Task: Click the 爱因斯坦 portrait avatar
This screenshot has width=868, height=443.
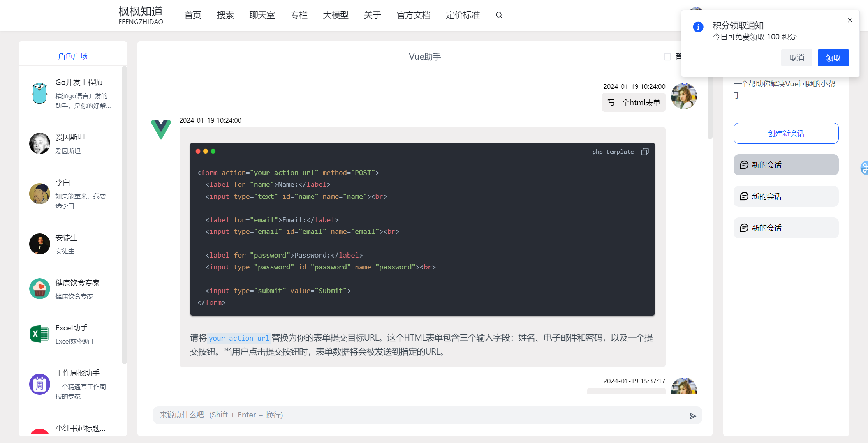Action: (40, 143)
